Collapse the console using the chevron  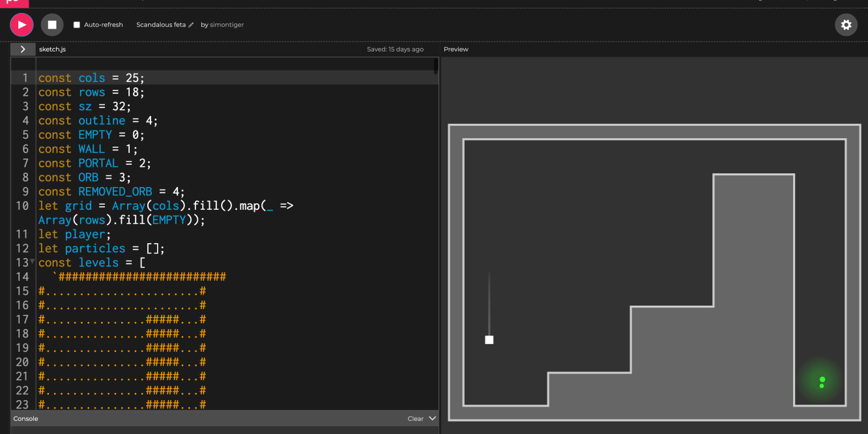pos(432,418)
